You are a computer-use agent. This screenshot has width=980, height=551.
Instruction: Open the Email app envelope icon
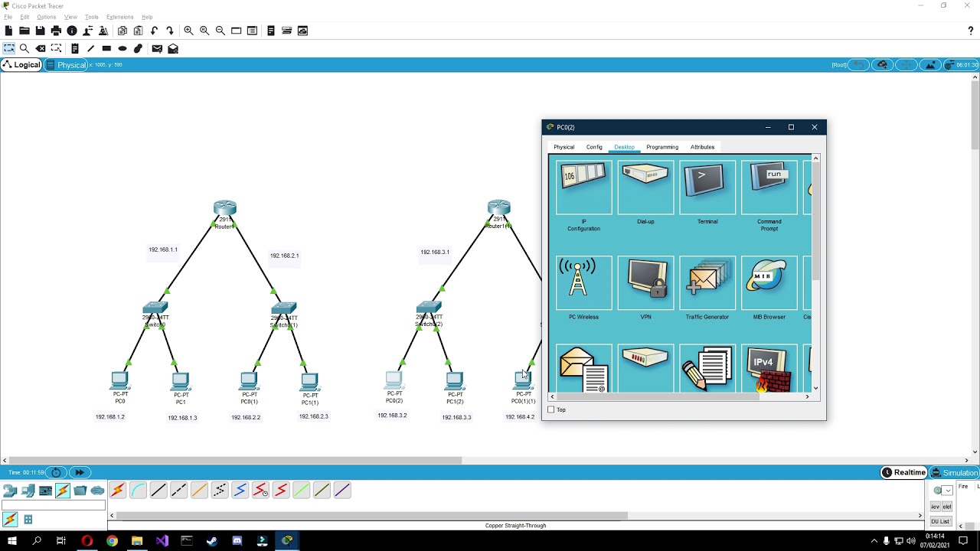pyautogui.click(x=583, y=369)
